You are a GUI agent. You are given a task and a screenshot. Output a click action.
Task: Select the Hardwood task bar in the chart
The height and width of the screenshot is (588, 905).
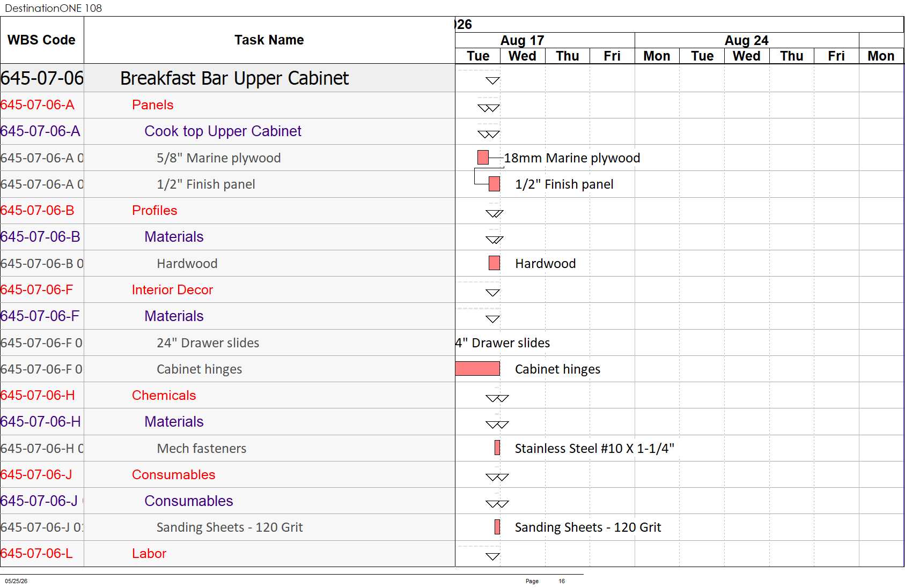pos(495,263)
